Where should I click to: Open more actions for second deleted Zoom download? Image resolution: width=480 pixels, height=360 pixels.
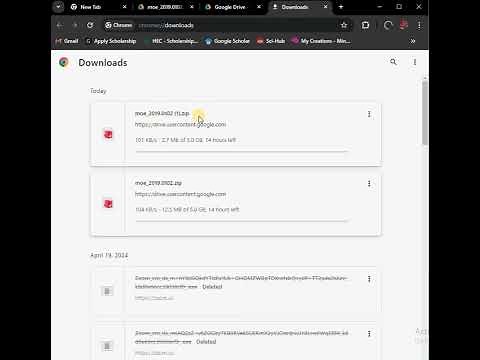click(x=369, y=334)
